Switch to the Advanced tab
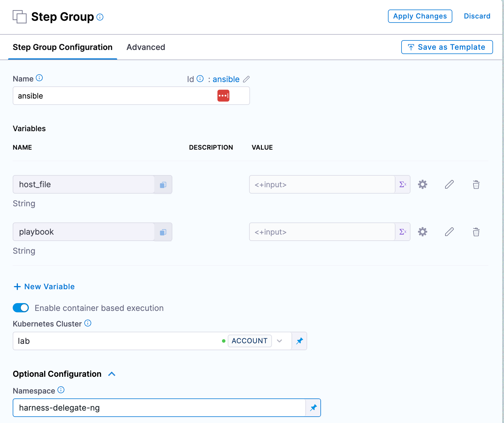504x423 pixels. click(146, 47)
